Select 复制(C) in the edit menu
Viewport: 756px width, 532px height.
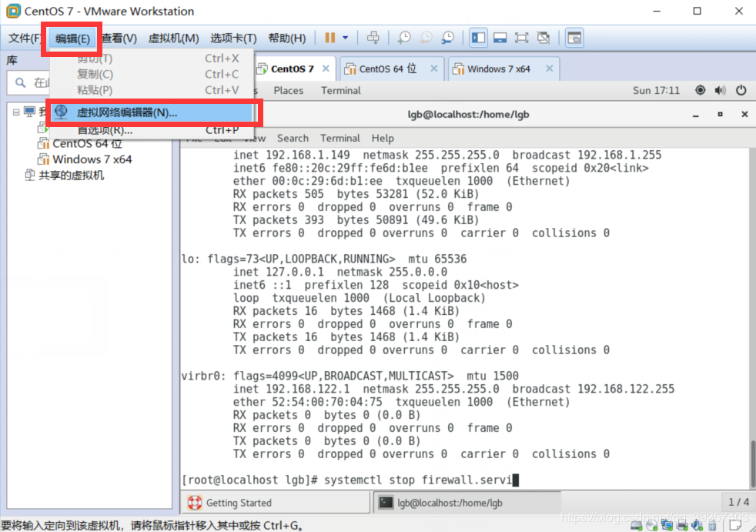point(152,74)
